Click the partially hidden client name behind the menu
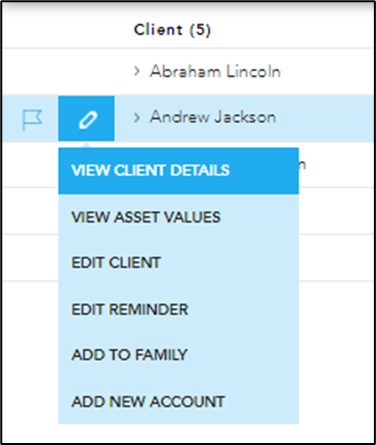The height and width of the screenshot is (445, 376). [302, 164]
